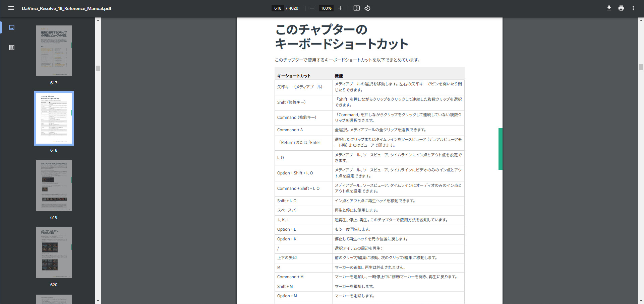Select the page 619 thumbnail
644x304 pixels.
pyautogui.click(x=54, y=185)
